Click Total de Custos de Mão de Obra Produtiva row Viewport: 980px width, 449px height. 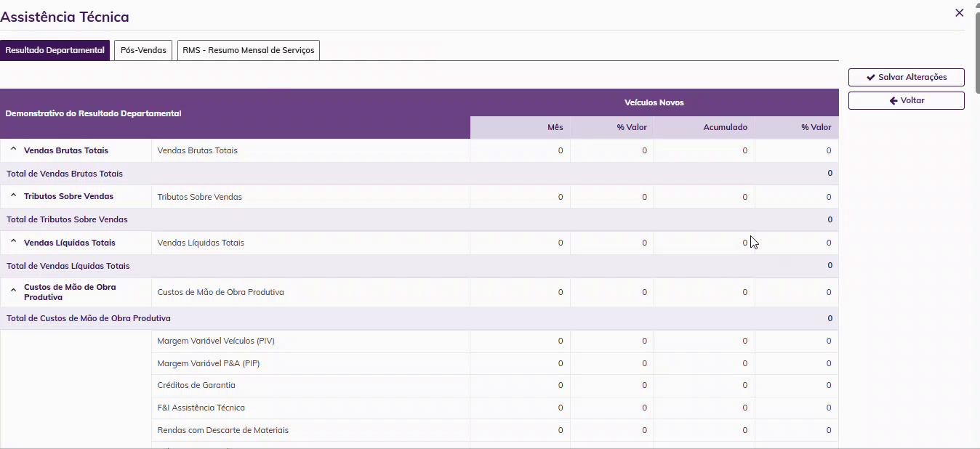[x=419, y=318]
